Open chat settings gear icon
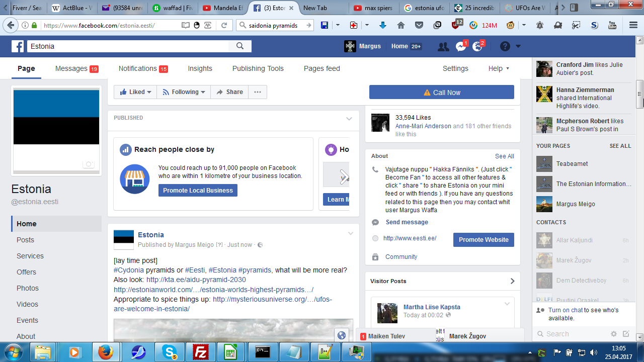 coord(614,334)
